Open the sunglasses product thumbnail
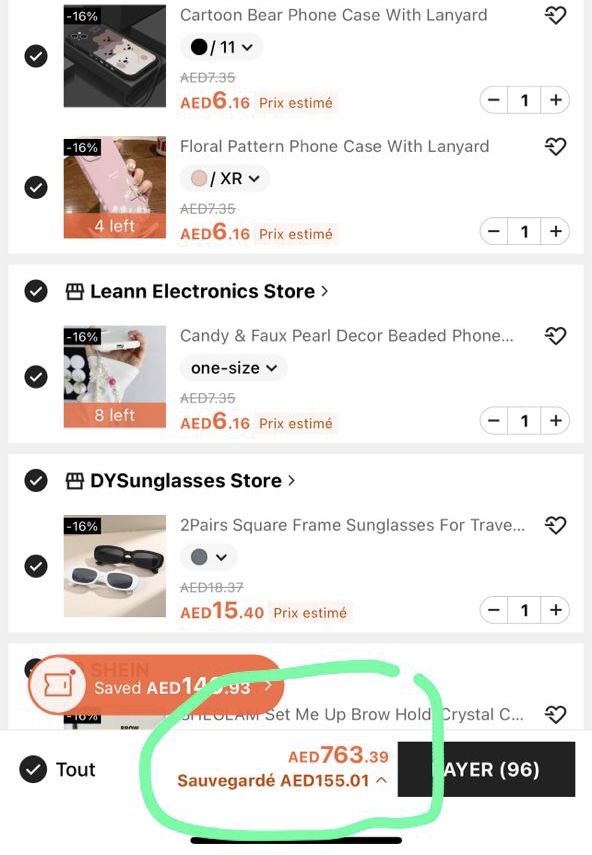592x855 pixels. pos(114,566)
